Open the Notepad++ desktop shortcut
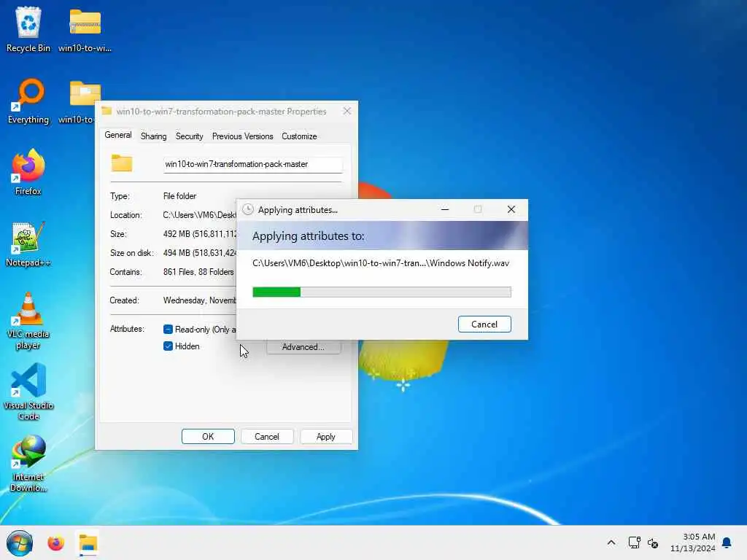 click(28, 244)
